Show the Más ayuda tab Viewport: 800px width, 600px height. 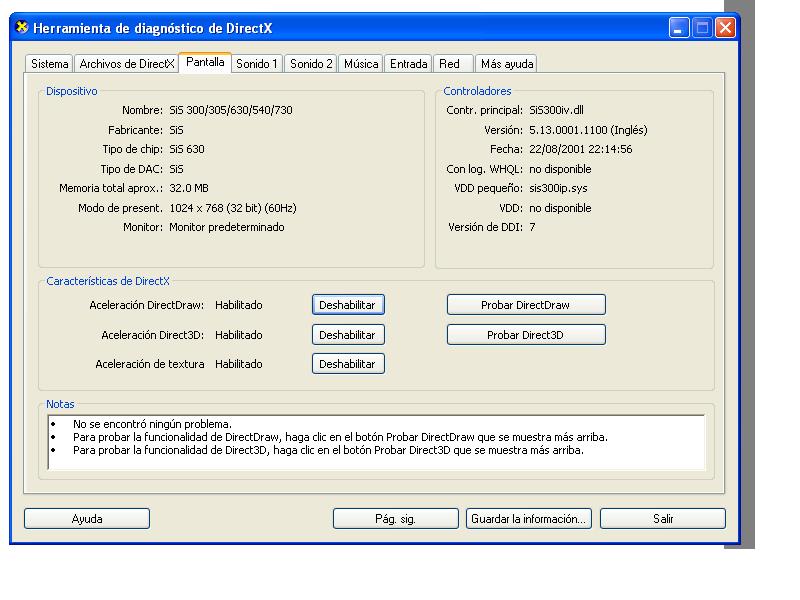click(507, 64)
